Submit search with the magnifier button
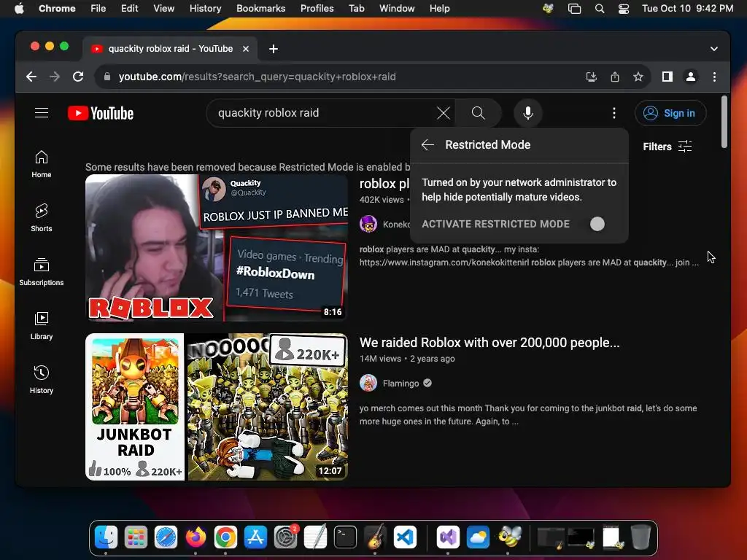The height and width of the screenshot is (560, 747). coord(478,113)
